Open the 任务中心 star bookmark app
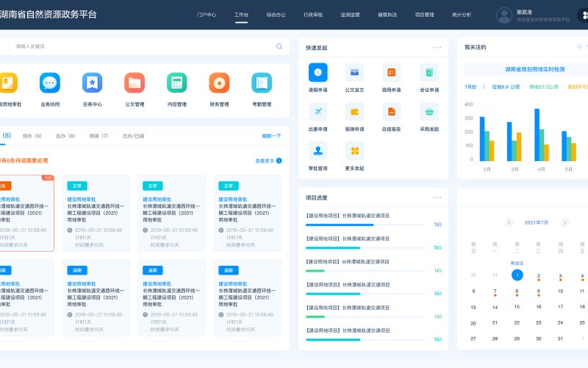Screen dimensions: 588x368 pyautogui.click(x=93, y=82)
